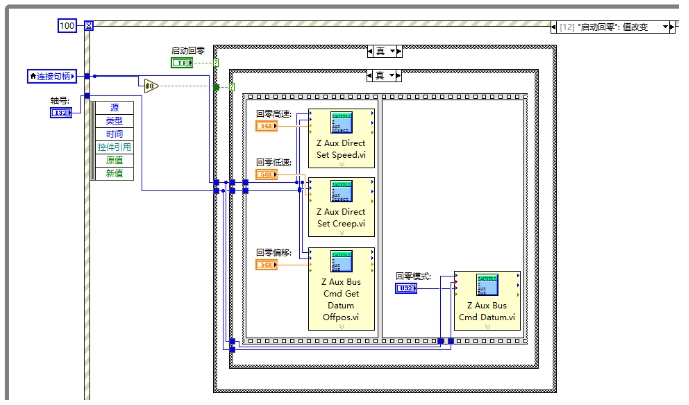Switch inner case structure to previous case
The height and width of the screenshot is (405, 689).
(x=369, y=76)
